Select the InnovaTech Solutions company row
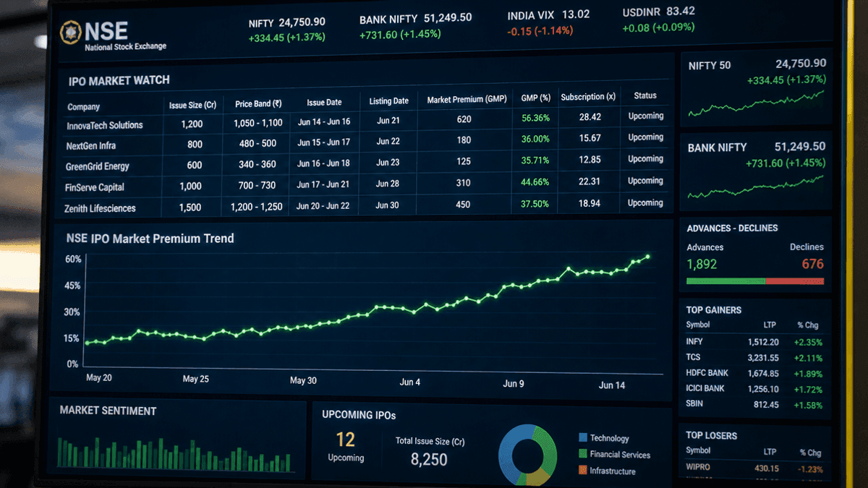The height and width of the screenshot is (488, 868). pyautogui.click(x=367, y=120)
